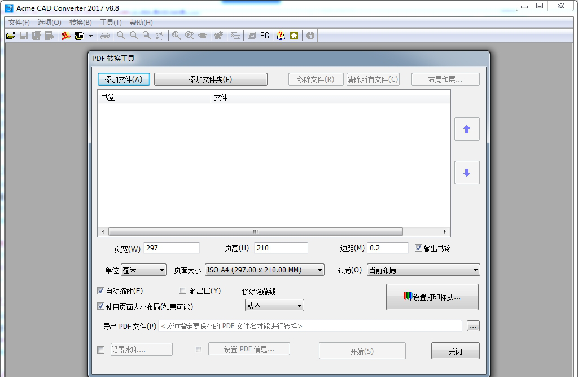Viewport: 578px width, 392px height.
Task: Click the 开始(S) button
Action: click(362, 351)
